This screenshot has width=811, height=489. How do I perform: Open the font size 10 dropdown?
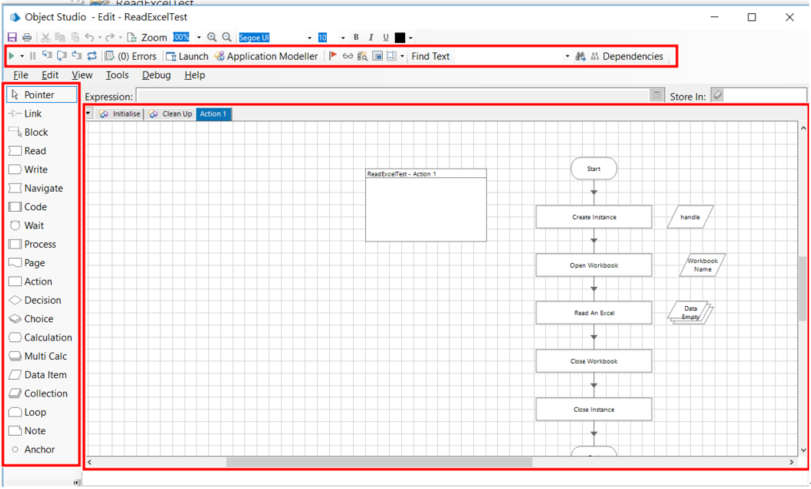tap(342, 38)
